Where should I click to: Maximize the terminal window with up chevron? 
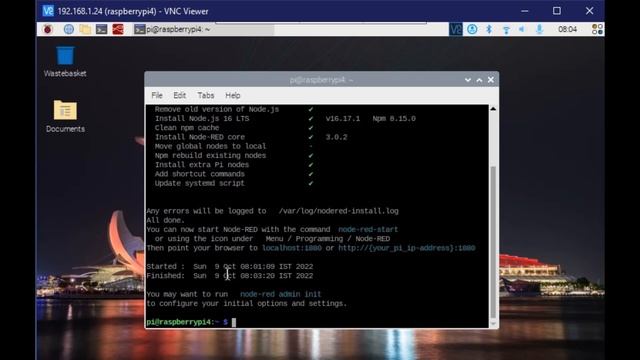pos(479,80)
